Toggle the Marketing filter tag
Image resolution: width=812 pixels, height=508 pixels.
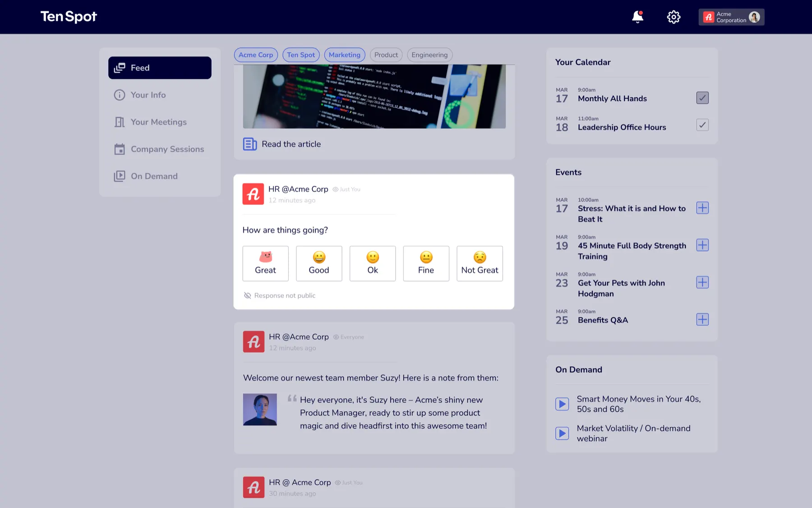345,55
